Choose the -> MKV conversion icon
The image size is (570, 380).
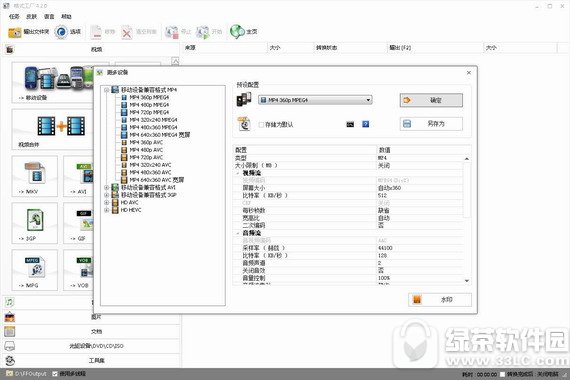point(35,176)
